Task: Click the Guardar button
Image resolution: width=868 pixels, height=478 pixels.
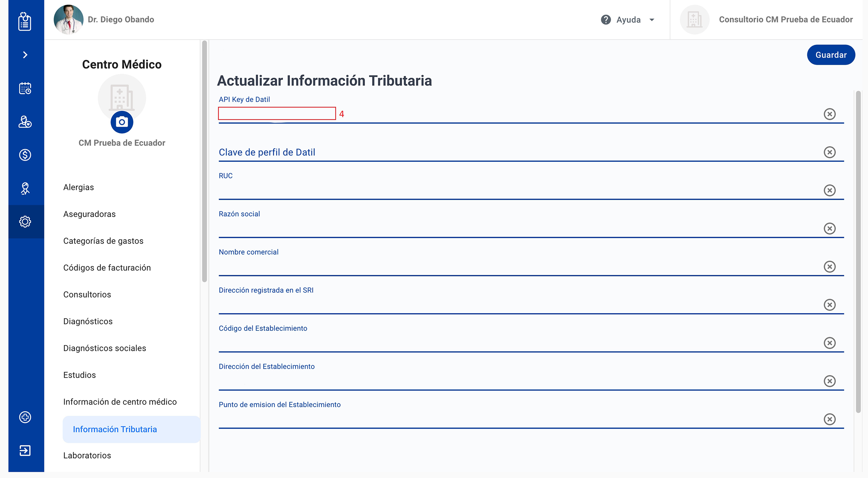Action: [x=831, y=55]
